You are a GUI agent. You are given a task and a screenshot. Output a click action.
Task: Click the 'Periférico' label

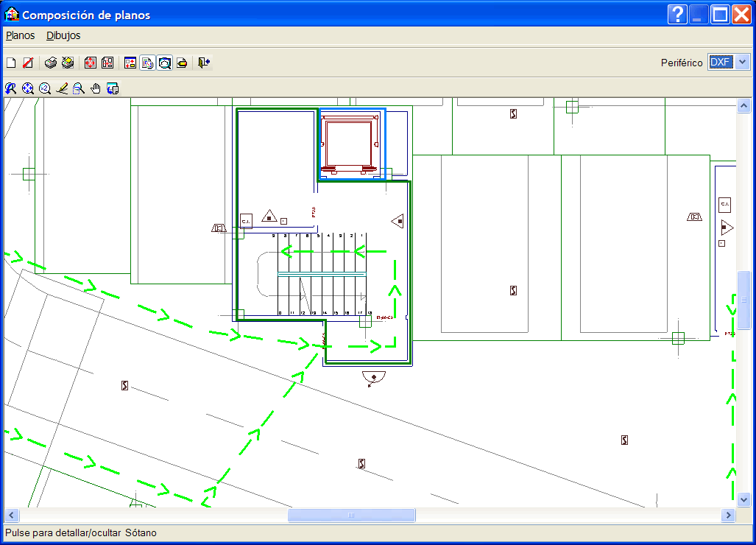681,63
